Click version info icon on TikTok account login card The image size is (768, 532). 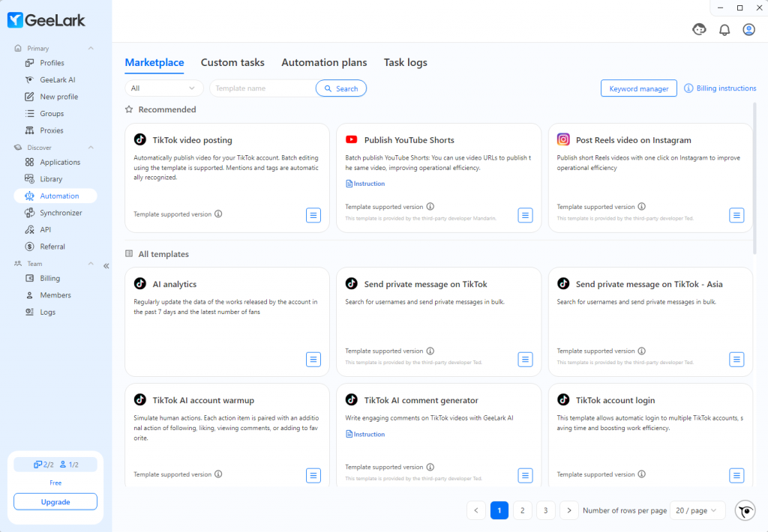(x=642, y=474)
